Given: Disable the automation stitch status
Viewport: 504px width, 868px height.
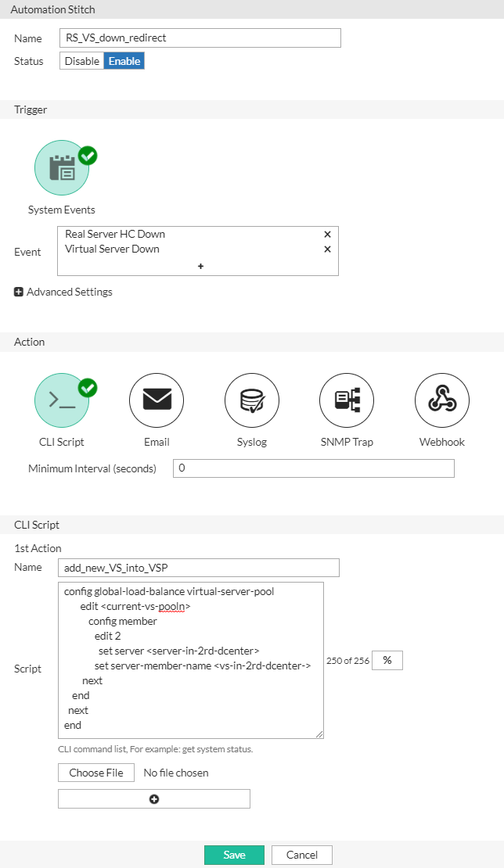Looking at the screenshot, I should (81, 60).
